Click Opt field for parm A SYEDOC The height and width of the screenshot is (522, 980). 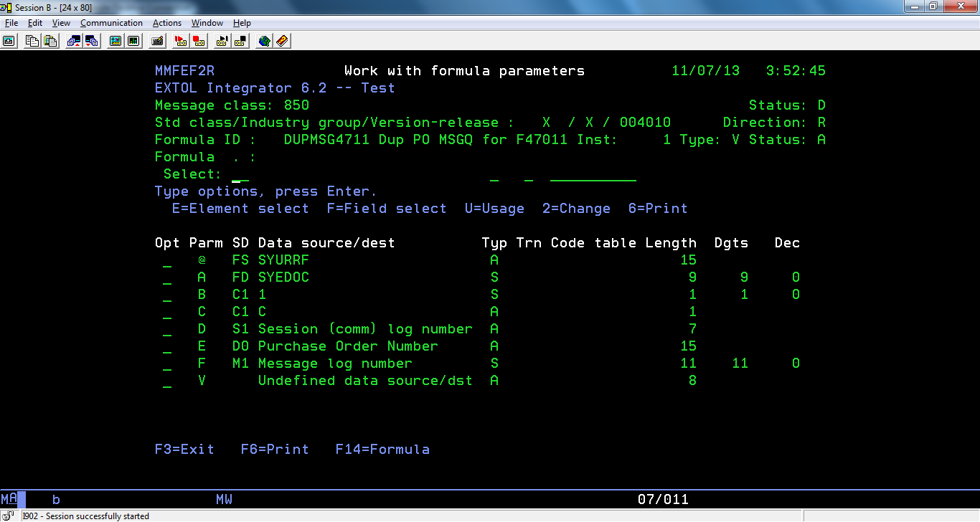click(167, 277)
